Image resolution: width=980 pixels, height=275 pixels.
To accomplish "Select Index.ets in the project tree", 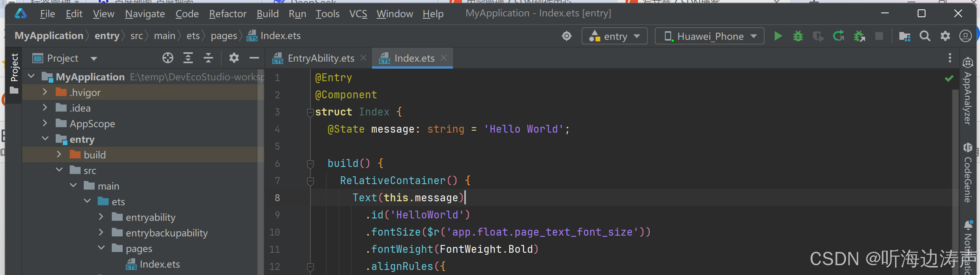I will point(153,264).
